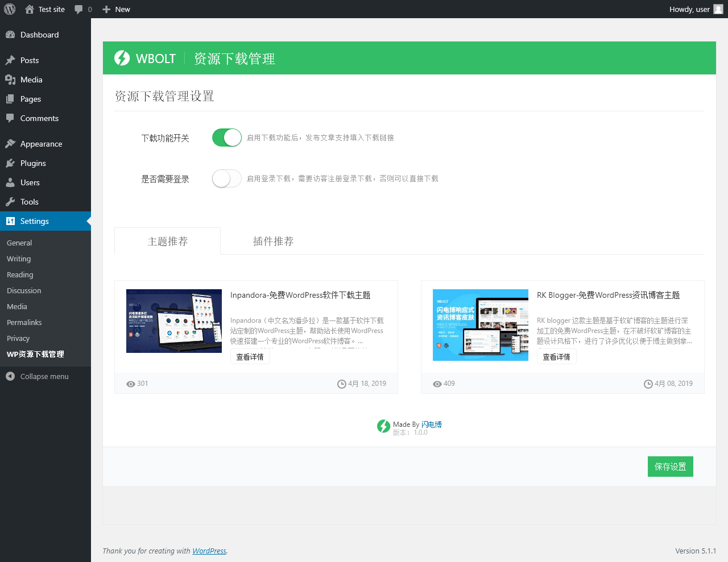
Task: Click the green lightning icon beside Made By
Action: tap(383, 426)
